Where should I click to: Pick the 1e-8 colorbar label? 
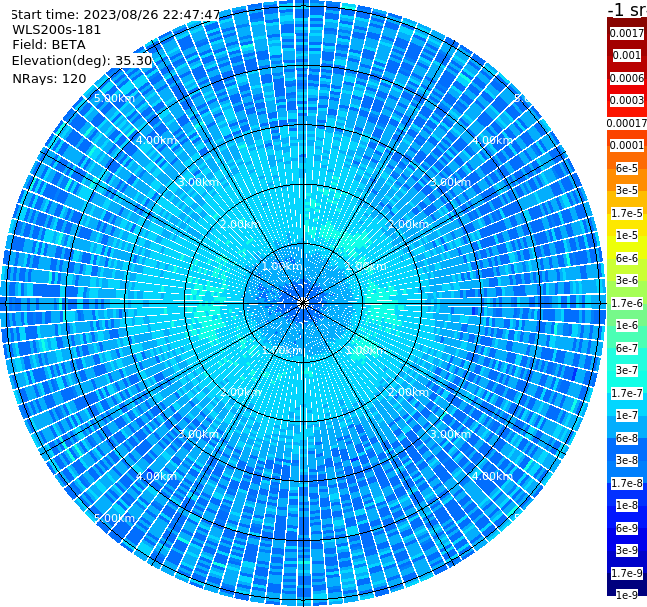click(x=627, y=505)
